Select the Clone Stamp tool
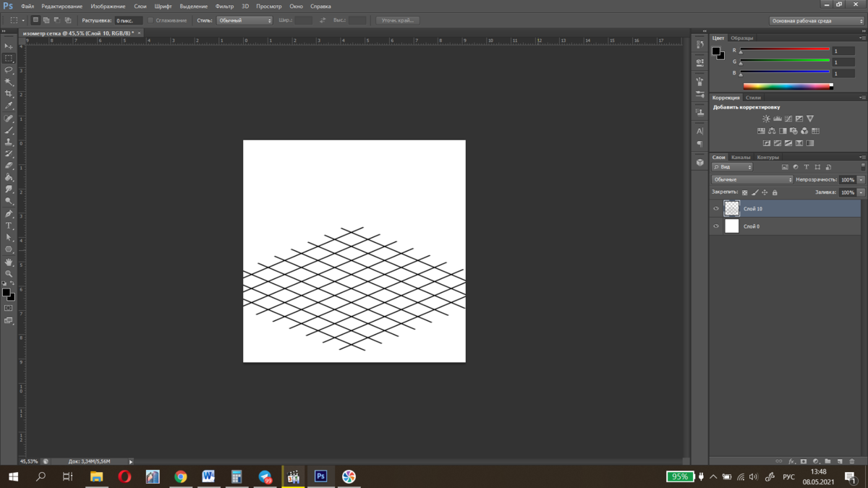 point(9,143)
